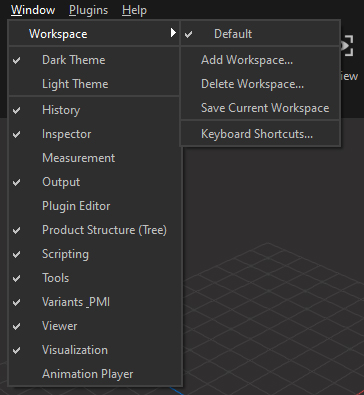Open the Help menu

pyautogui.click(x=134, y=10)
